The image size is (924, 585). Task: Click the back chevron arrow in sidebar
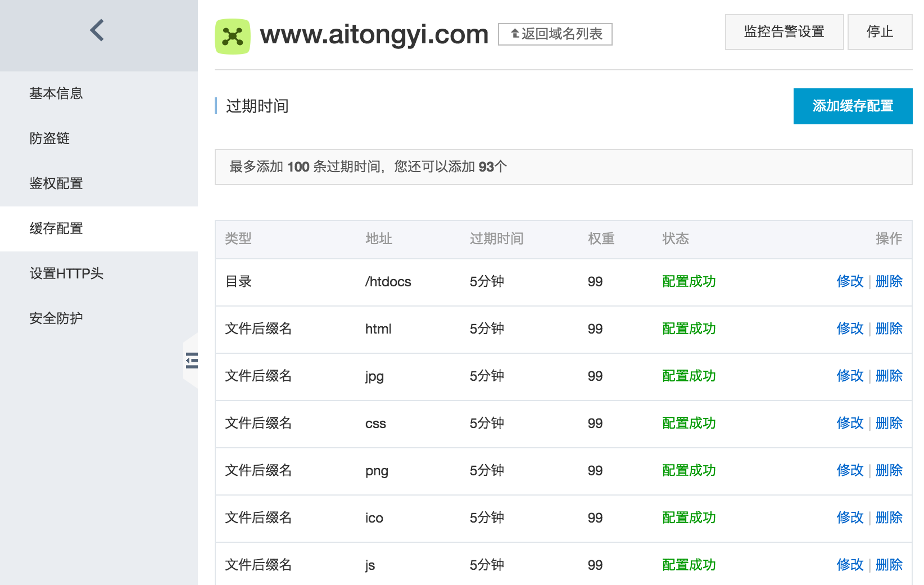pyautogui.click(x=97, y=30)
